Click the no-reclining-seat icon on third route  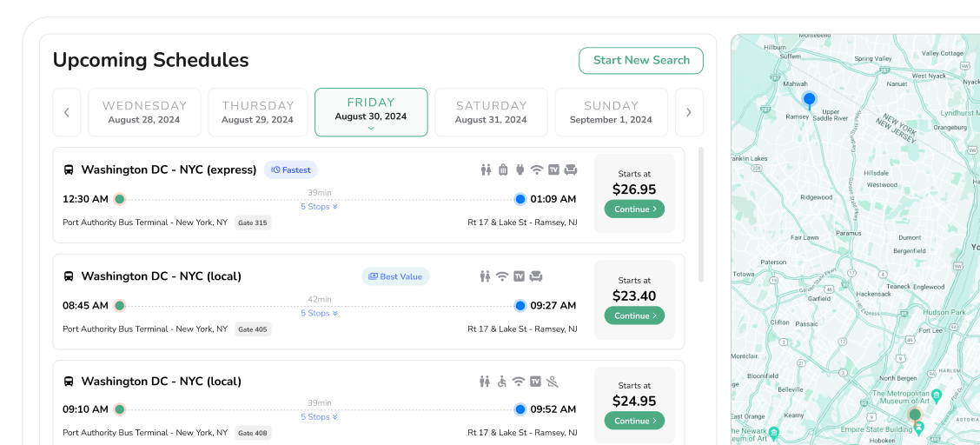pyautogui.click(x=552, y=382)
